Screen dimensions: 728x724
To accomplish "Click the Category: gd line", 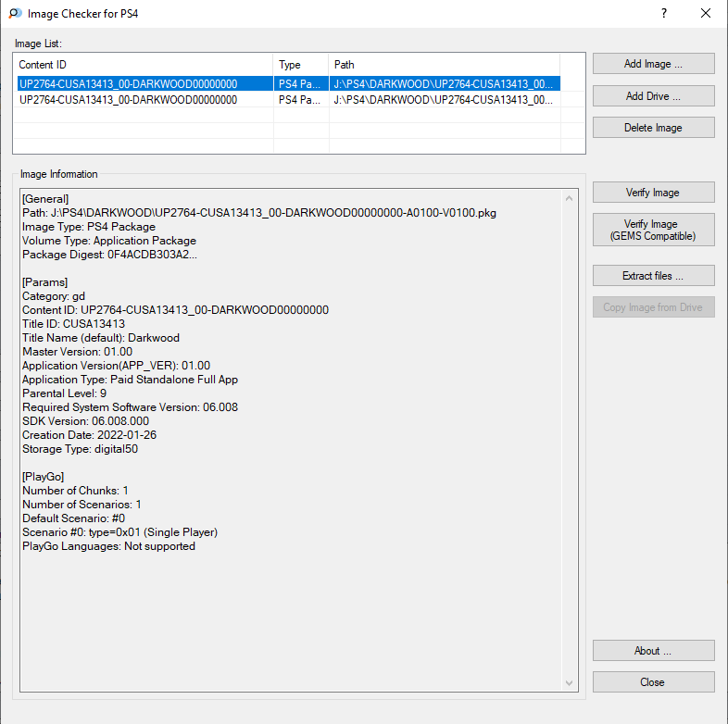I will 54,296.
